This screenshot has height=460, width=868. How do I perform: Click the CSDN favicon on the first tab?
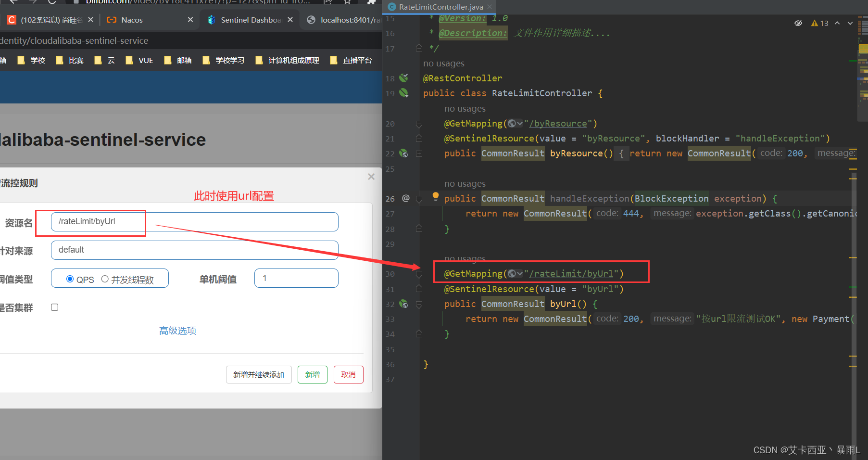pyautogui.click(x=12, y=20)
